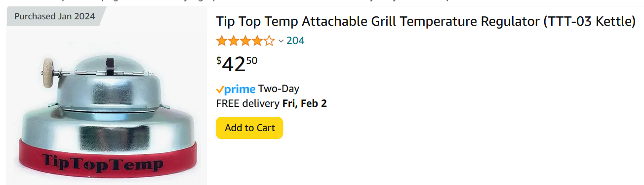
Task: Click the Fri, Feb 2 delivery date
Action: (305, 103)
